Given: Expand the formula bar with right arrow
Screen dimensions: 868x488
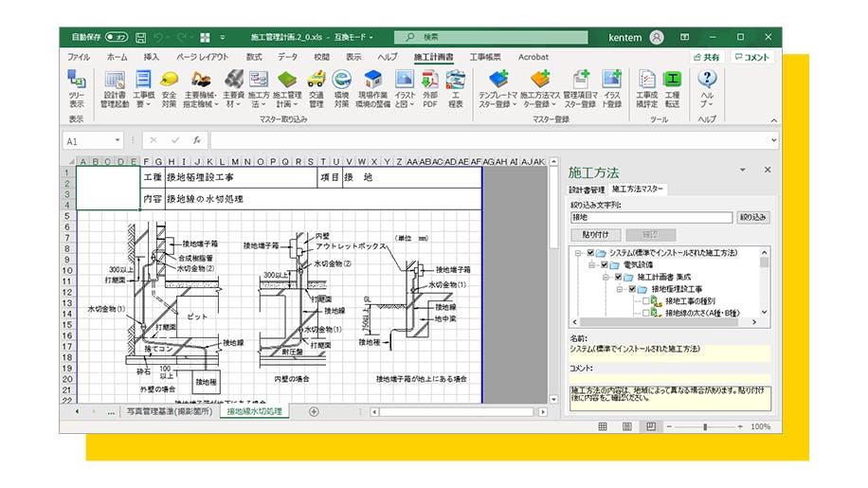Looking at the screenshot, I should point(773,140).
